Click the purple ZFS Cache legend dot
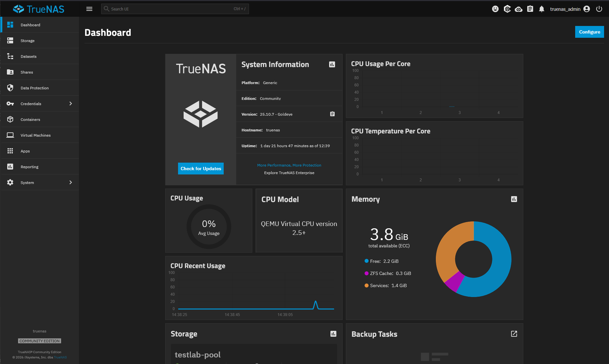The height and width of the screenshot is (364, 609). point(367,273)
